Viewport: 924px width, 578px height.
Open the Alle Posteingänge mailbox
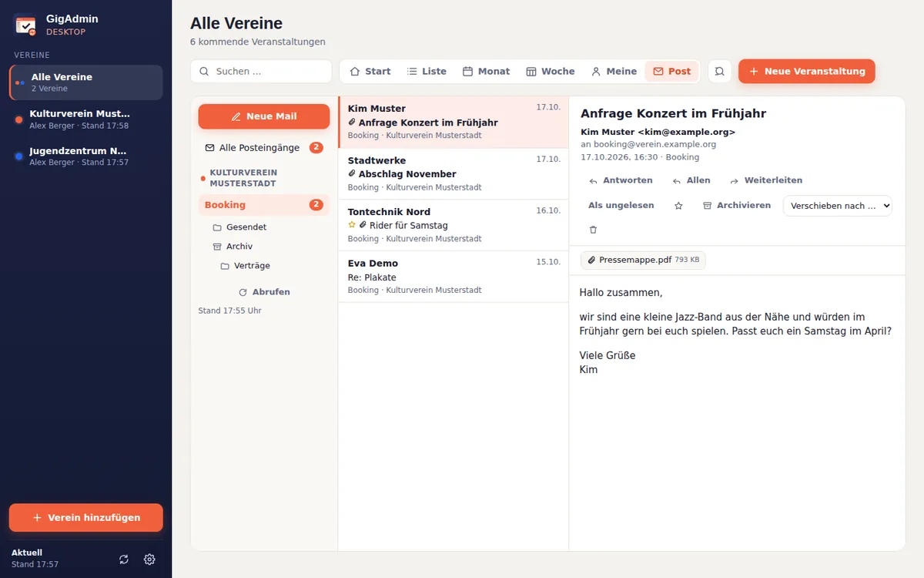[x=264, y=147]
